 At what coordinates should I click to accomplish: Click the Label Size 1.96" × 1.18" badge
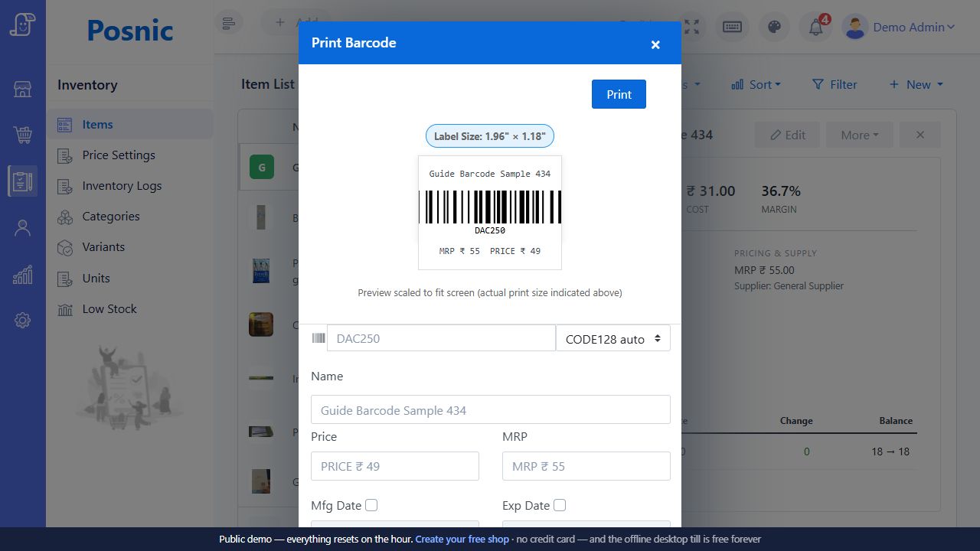[x=490, y=136]
